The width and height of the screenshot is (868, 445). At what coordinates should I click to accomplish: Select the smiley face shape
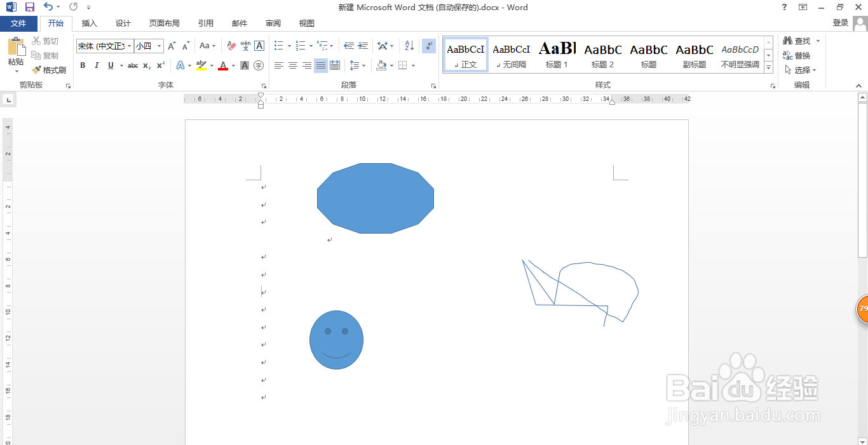click(336, 340)
